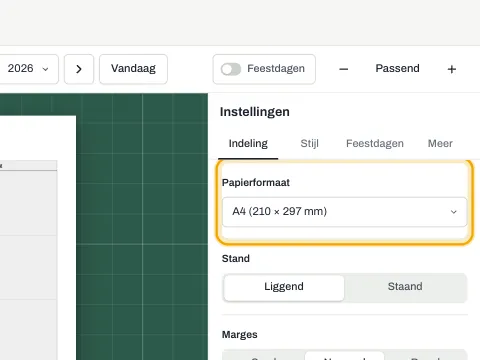Click the Papierformaat label
This screenshot has width=480, height=360.
pyautogui.click(x=256, y=183)
